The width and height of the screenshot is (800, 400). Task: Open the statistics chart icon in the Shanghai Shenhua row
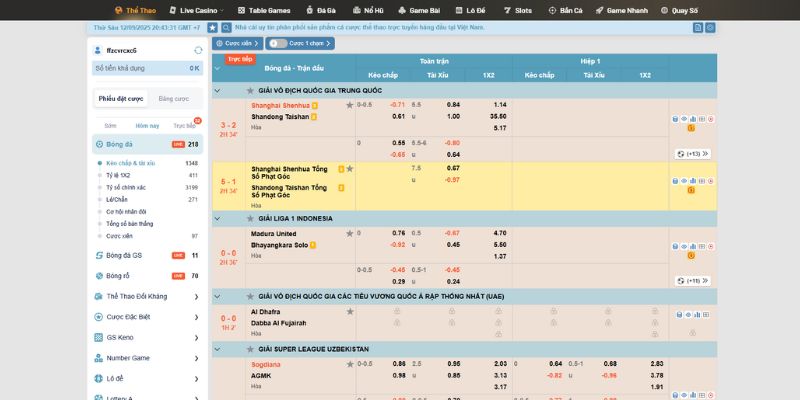693,119
